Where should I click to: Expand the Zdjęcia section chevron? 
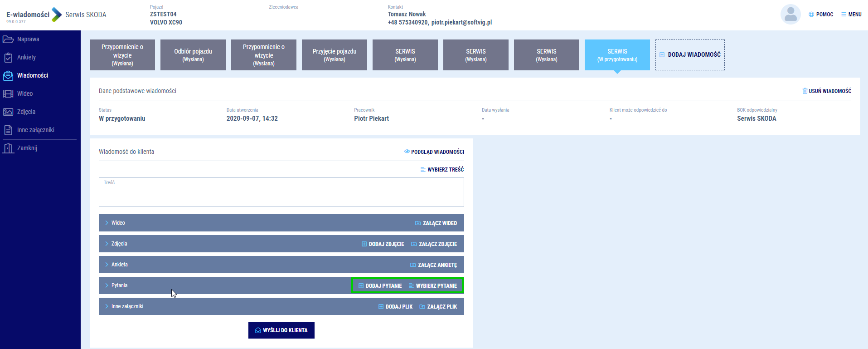point(107,244)
